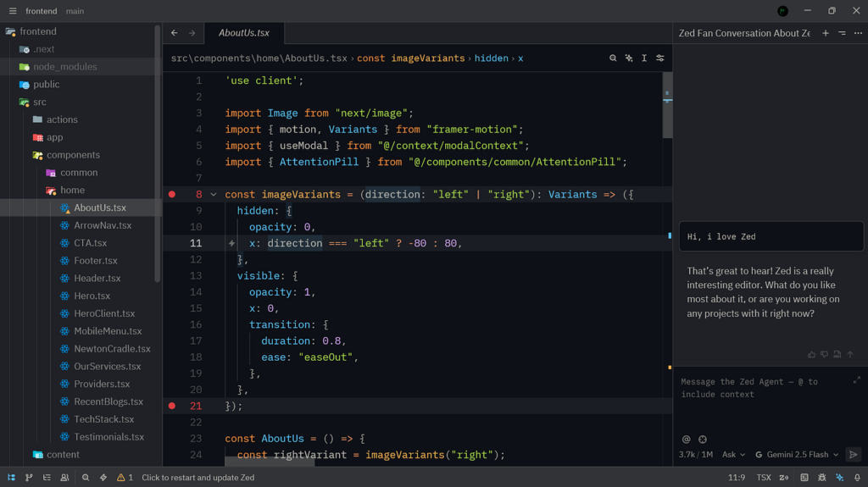
Task: Click the project panel scrollbar
Action: [158, 153]
